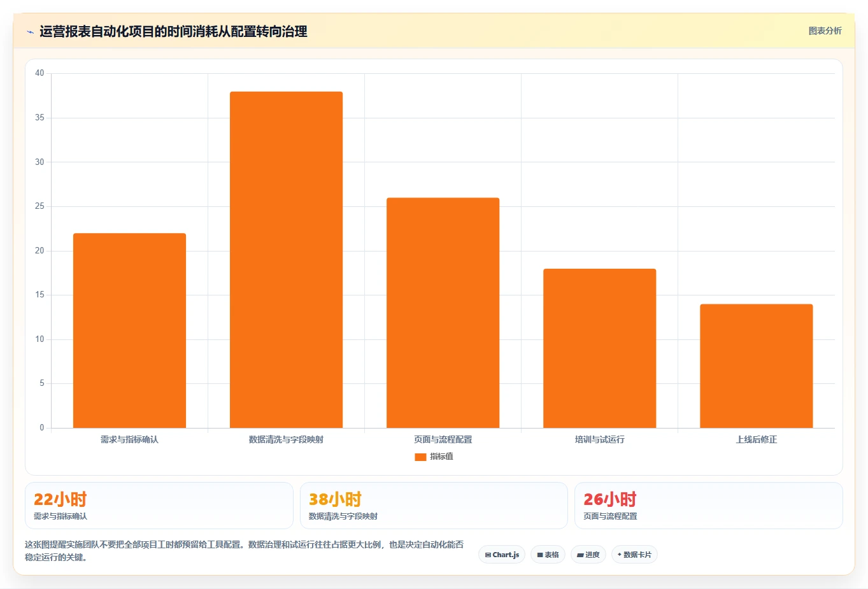This screenshot has height=589, width=868.
Task: Click the 图表分析 label in header
Action: tap(825, 31)
